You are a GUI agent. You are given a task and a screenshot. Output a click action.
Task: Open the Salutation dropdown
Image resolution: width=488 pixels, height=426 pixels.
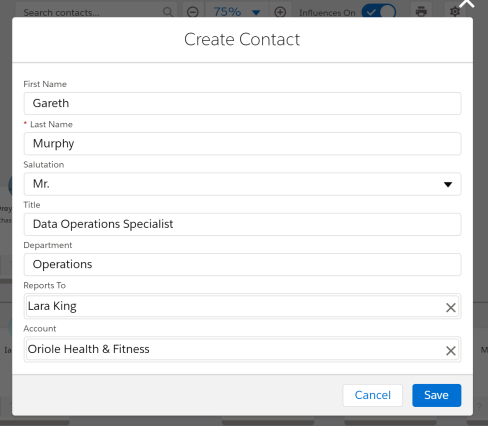tap(242, 184)
